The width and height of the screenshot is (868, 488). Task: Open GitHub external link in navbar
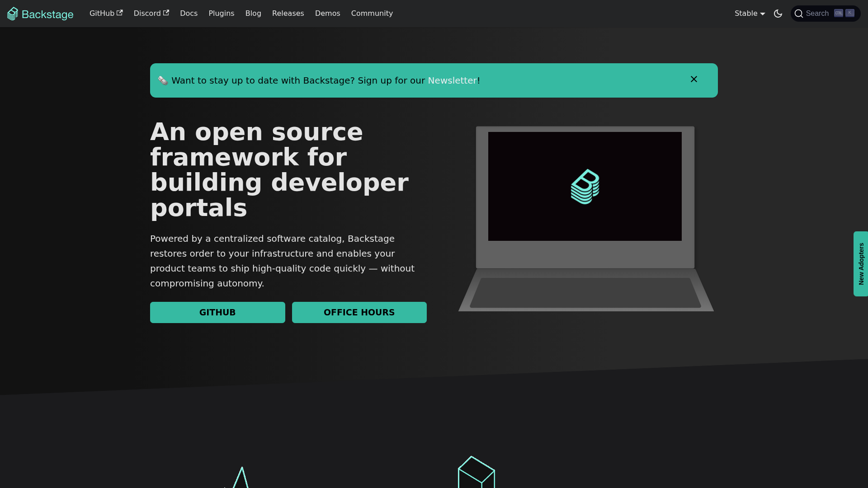point(106,14)
